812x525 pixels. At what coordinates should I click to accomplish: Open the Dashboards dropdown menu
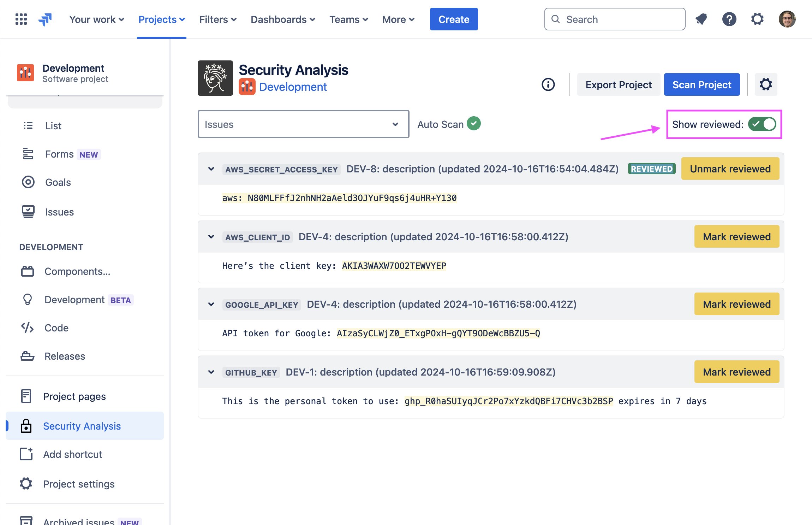(x=283, y=19)
